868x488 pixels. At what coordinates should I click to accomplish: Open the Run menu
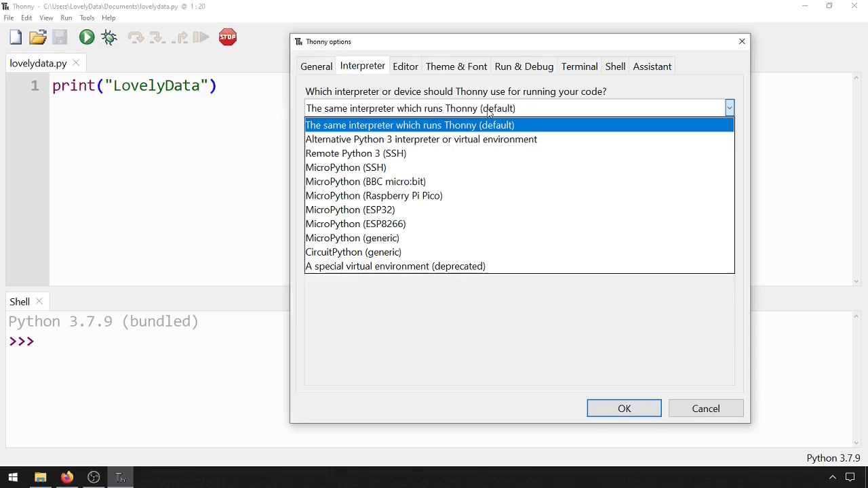click(x=66, y=18)
